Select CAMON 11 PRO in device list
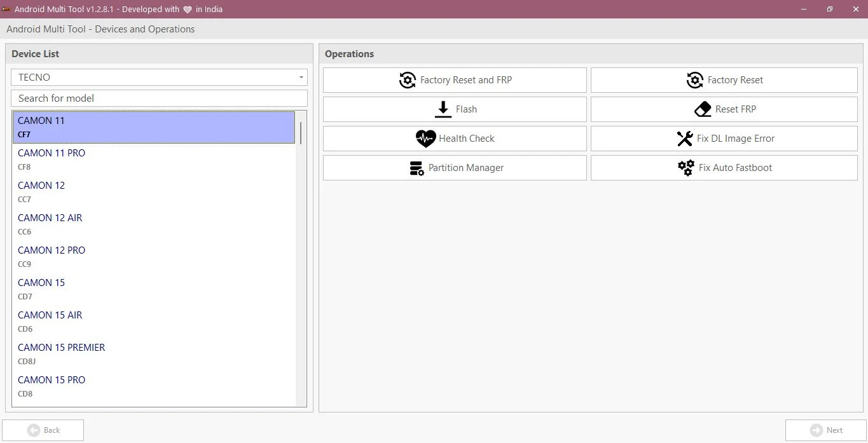 point(154,160)
